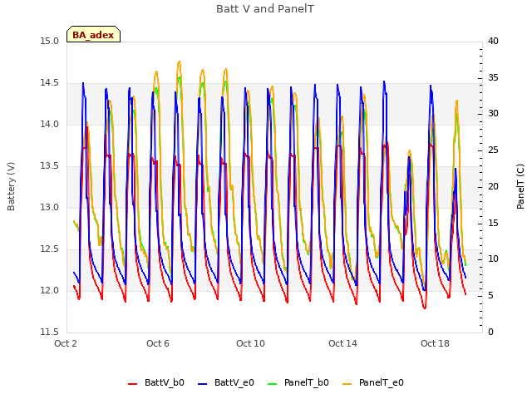This screenshot has height=399, width=532.
Task: Click the 12.0 battery axis value
Action: click(50, 291)
